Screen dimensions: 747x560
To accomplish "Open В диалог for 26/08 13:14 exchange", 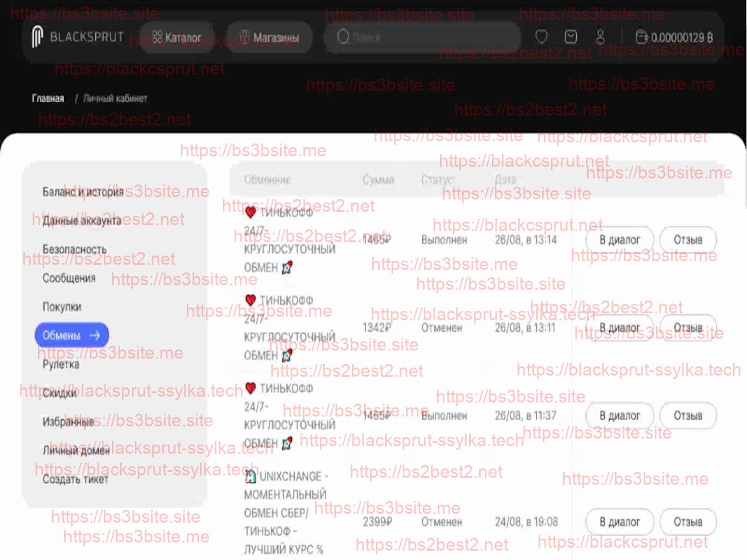I will point(620,240).
